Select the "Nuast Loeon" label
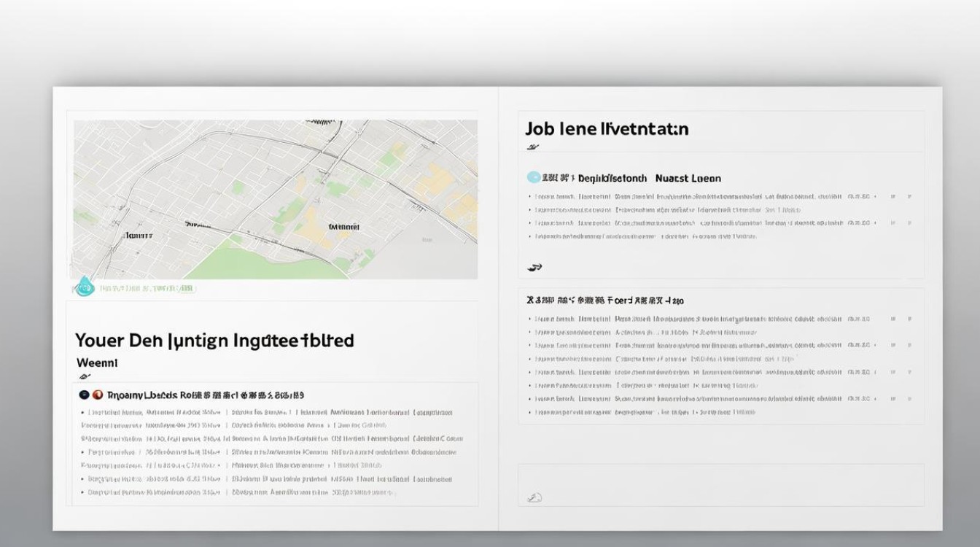The width and height of the screenshot is (980, 547). [688, 177]
